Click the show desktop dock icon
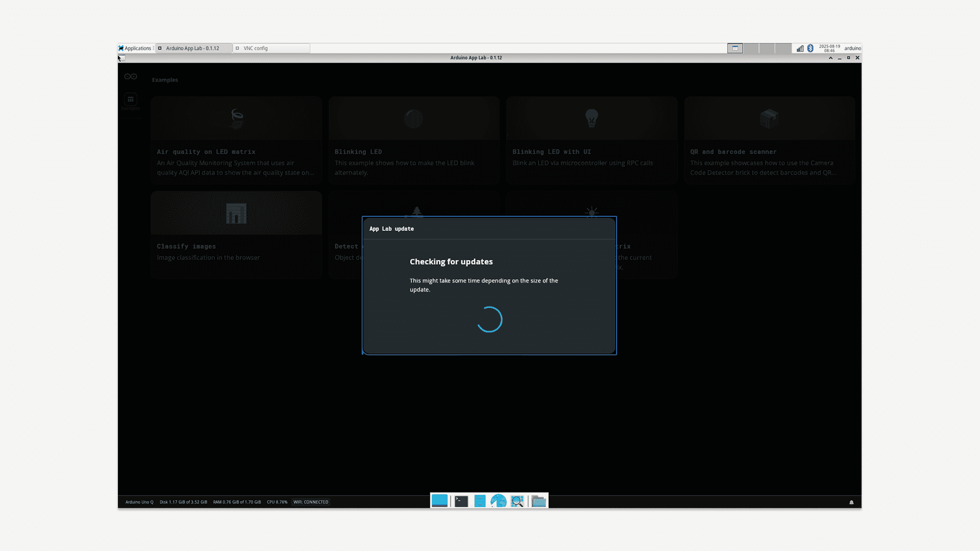The height and width of the screenshot is (551, 980). point(439,501)
